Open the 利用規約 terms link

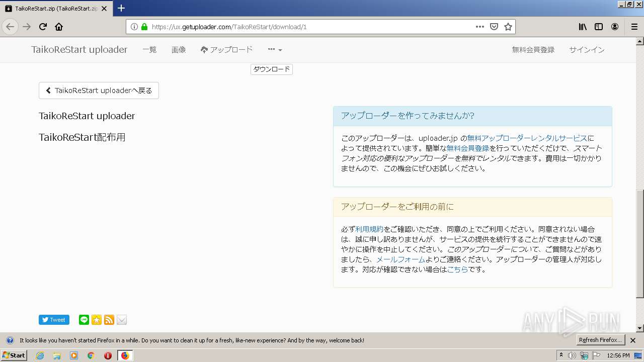(x=369, y=229)
